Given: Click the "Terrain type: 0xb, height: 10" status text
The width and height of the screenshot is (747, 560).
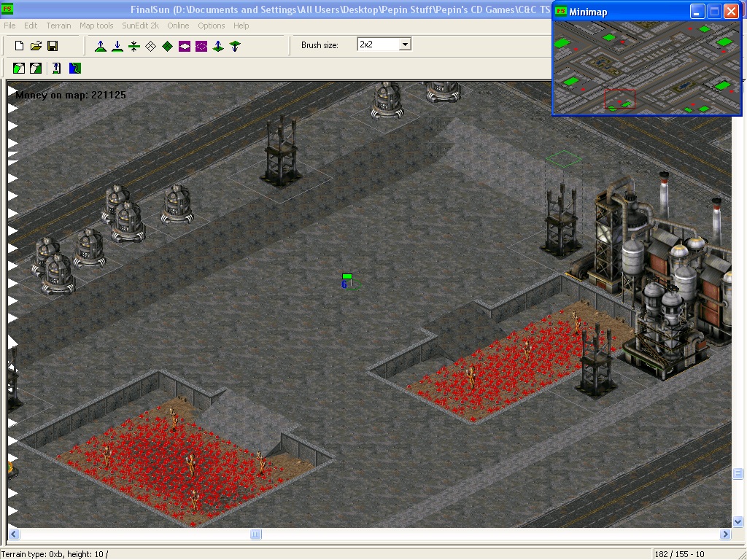Looking at the screenshot, I should tap(54, 554).
